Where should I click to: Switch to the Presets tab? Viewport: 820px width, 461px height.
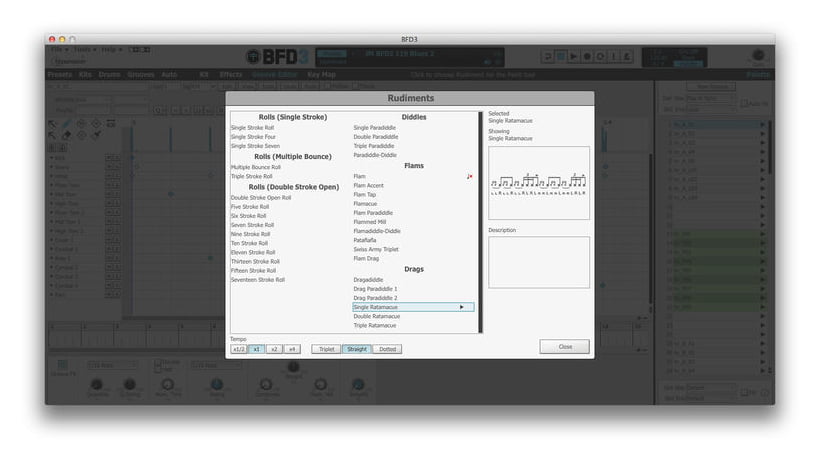pyautogui.click(x=60, y=75)
